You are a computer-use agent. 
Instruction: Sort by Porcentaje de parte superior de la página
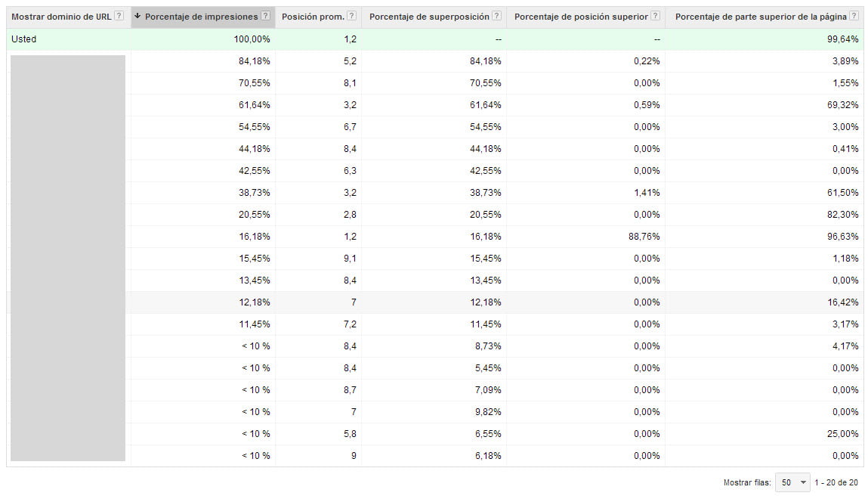point(761,17)
